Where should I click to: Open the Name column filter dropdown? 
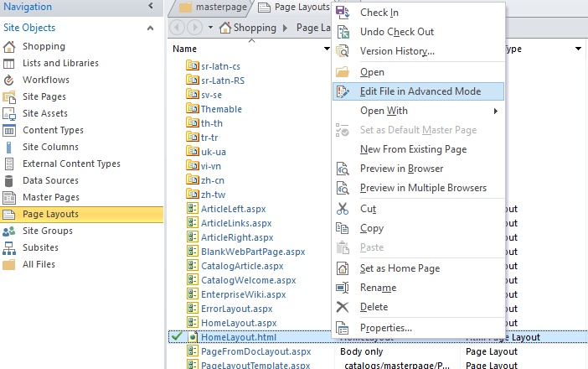[327, 49]
